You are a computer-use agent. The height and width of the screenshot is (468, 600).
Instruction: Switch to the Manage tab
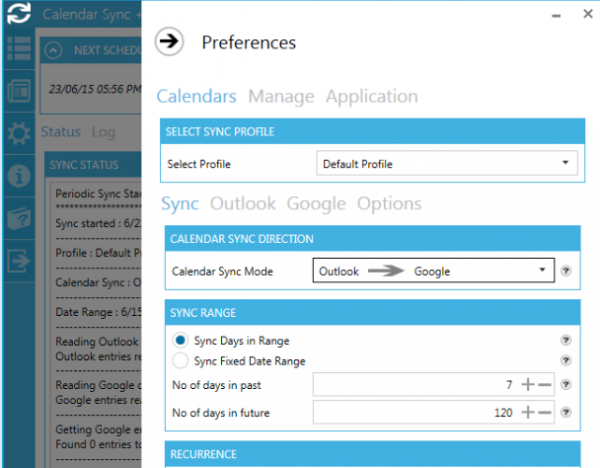tap(281, 96)
